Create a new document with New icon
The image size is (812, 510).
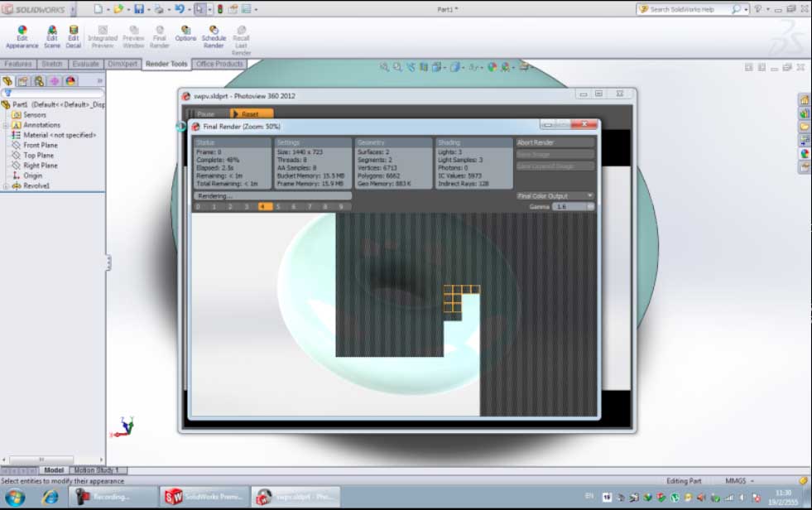pos(98,9)
